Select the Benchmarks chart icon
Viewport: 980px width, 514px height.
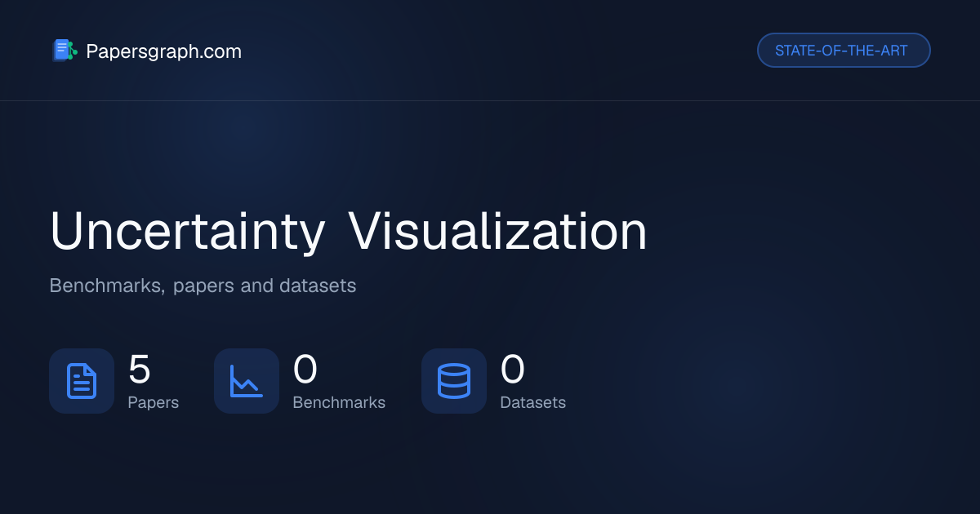(x=247, y=381)
